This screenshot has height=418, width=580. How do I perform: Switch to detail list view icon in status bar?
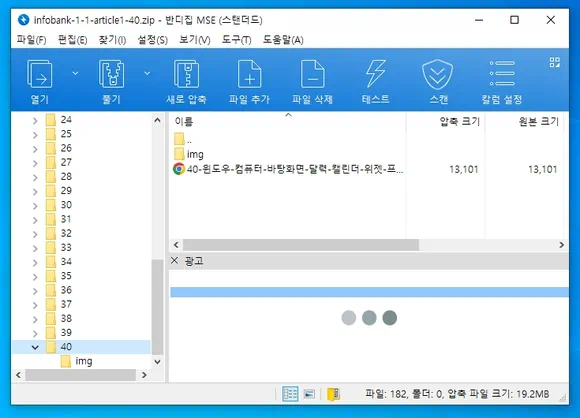[x=290, y=394]
